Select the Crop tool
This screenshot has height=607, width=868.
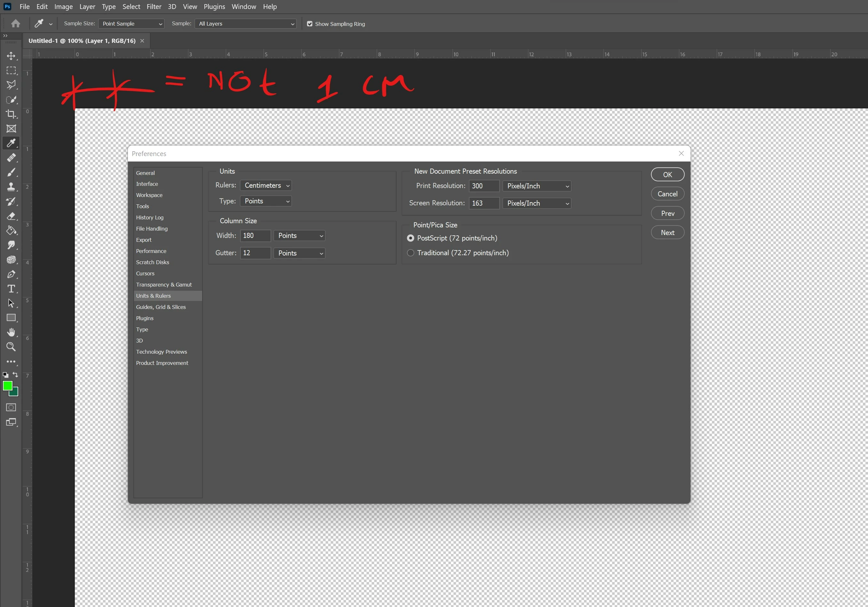[11, 114]
